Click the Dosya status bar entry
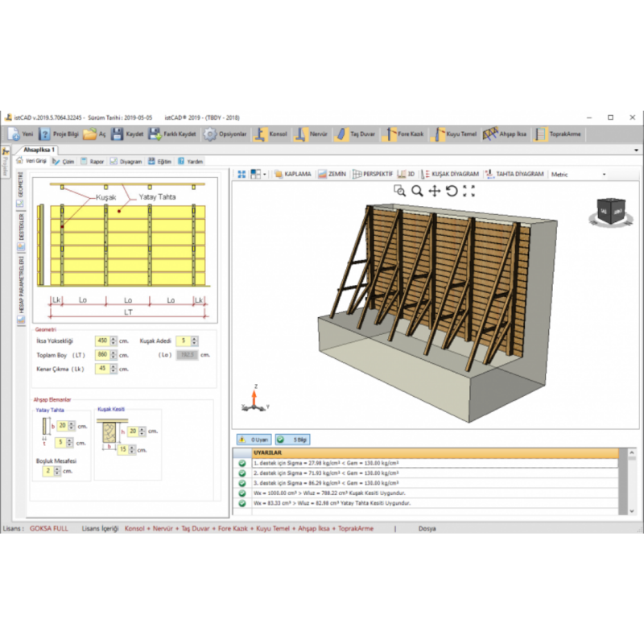 coord(427,529)
